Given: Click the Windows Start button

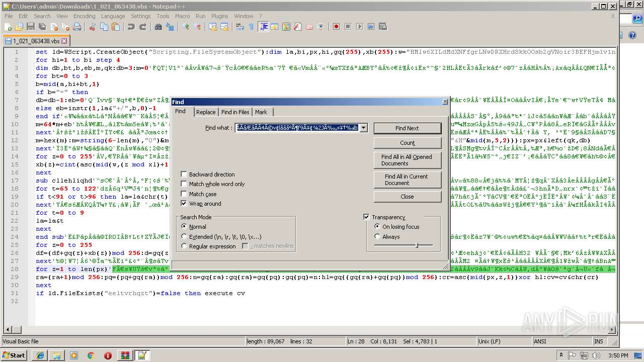Looking at the screenshot, I should click(x=14, y=355).
